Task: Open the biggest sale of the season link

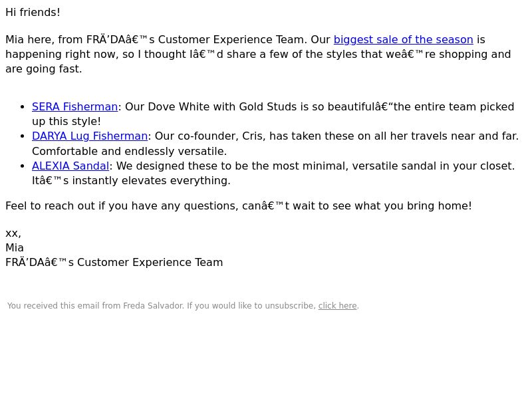Action: point(403,40)
